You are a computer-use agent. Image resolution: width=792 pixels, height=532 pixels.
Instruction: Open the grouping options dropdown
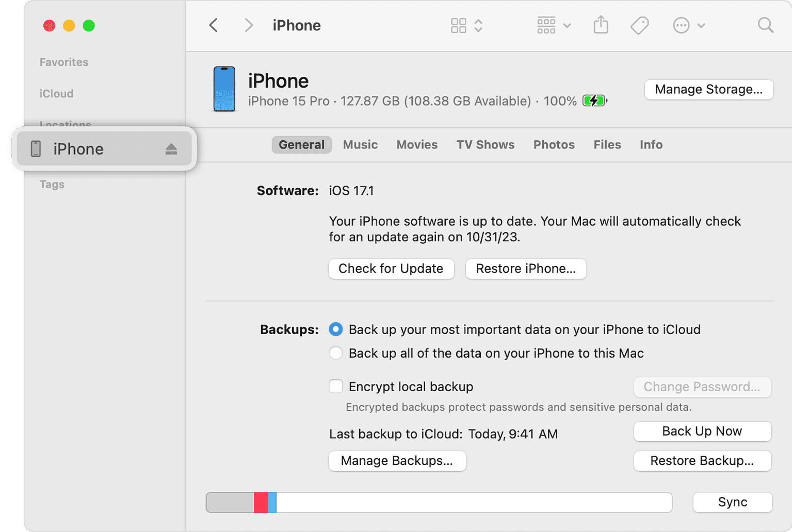(x=553, y=25)
